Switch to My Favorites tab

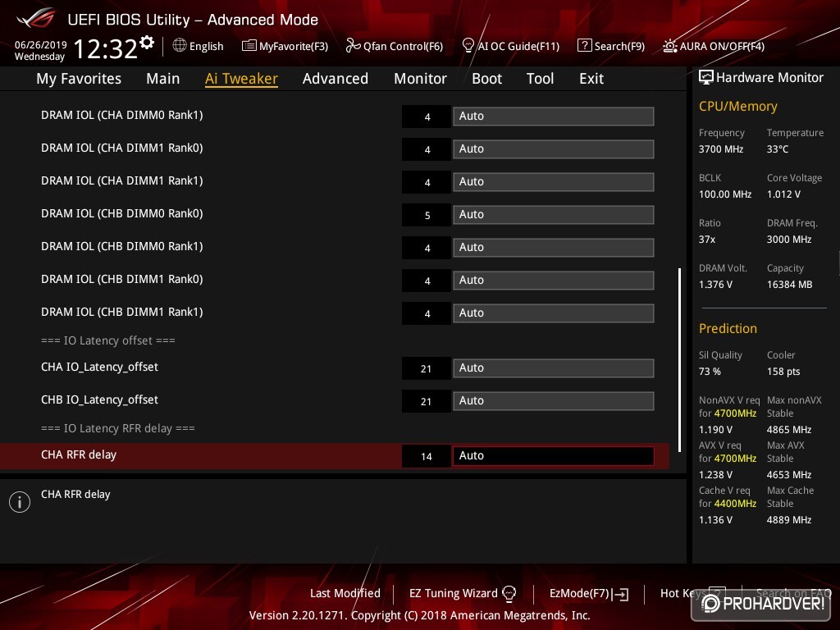tap(79, 79)
